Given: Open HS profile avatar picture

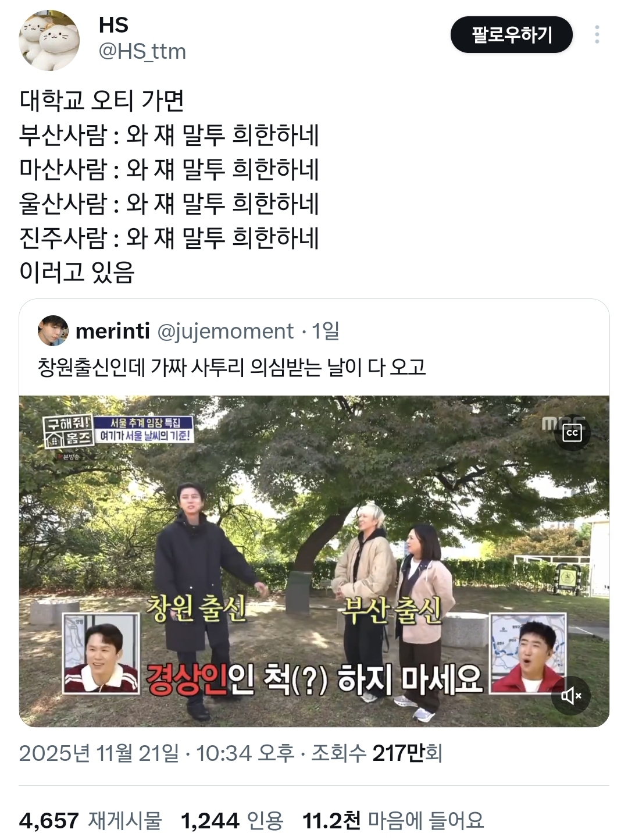Looking at the screenshot, I should (49, 41).
